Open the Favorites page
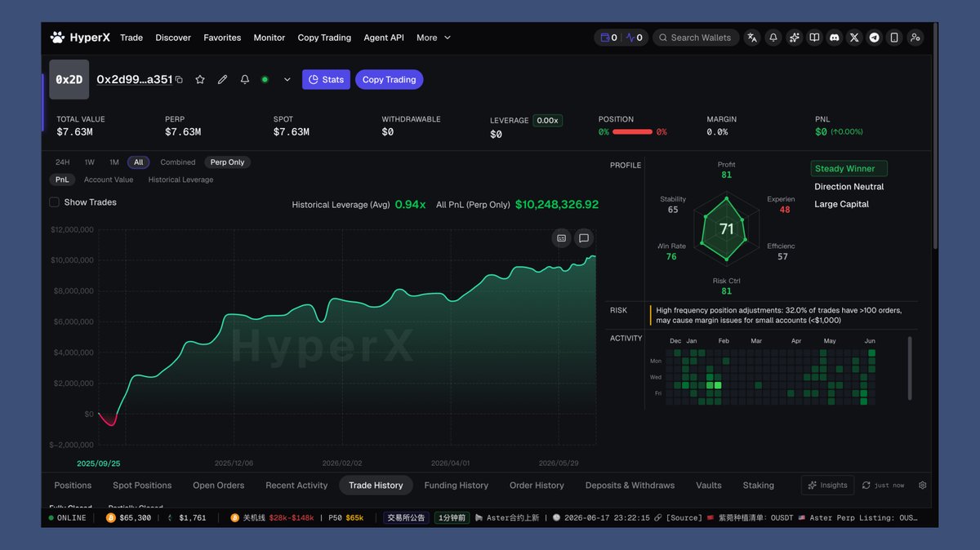980x550 pixels. 222,38
